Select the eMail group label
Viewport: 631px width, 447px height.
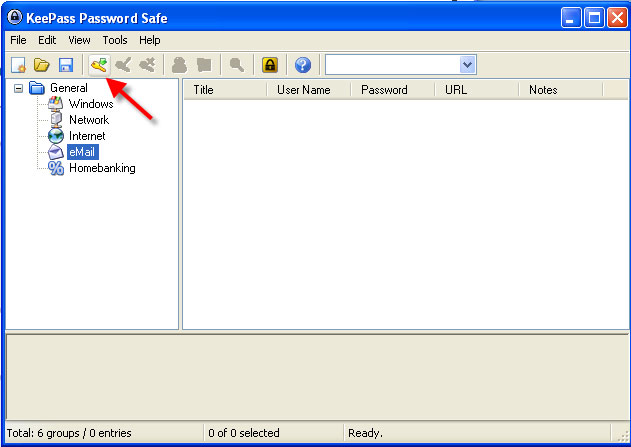[82, 152]
